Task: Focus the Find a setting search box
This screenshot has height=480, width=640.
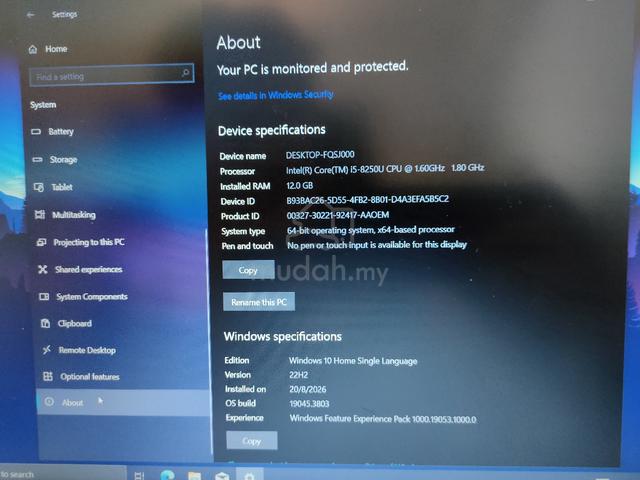Action: [x=111, y=75]
